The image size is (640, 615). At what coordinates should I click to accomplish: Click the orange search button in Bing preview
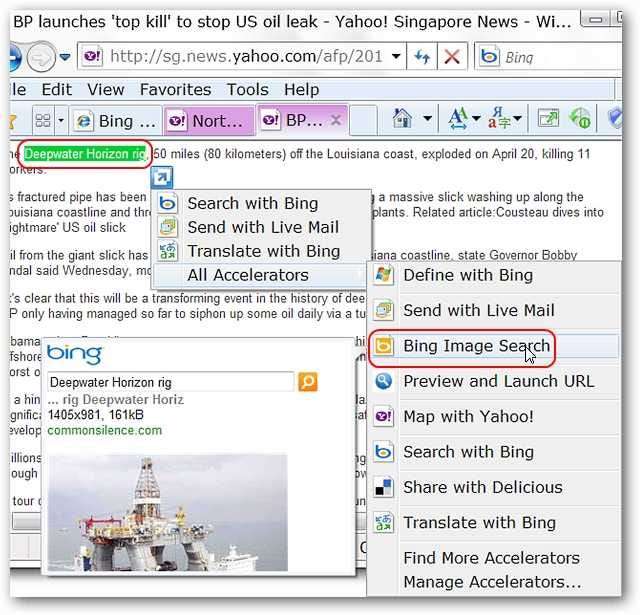click(308, 382)
